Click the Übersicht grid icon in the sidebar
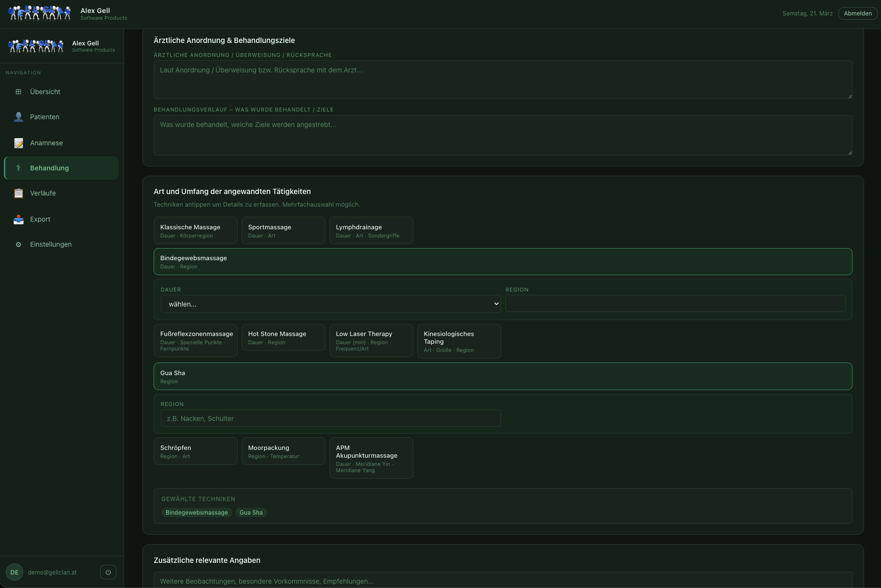Image resolution: width=881 pixels, height=588 pixels. 18,92
